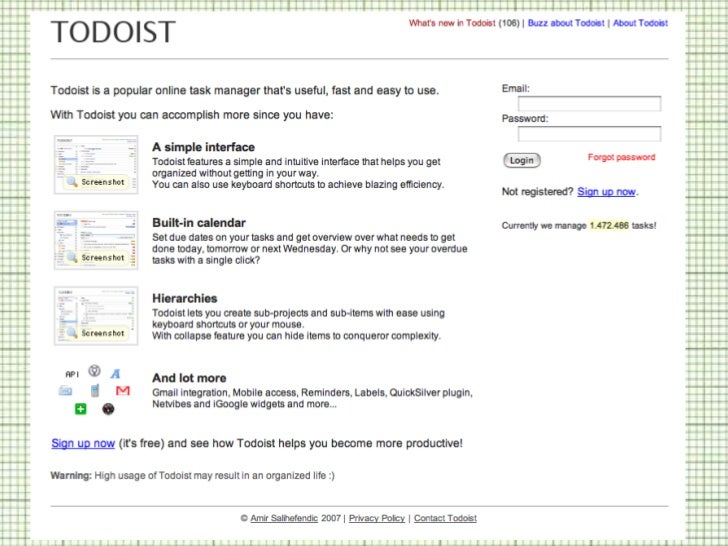Click the TODOIST logo title
The height and width of the screenshot is (546, 728).
113,32
